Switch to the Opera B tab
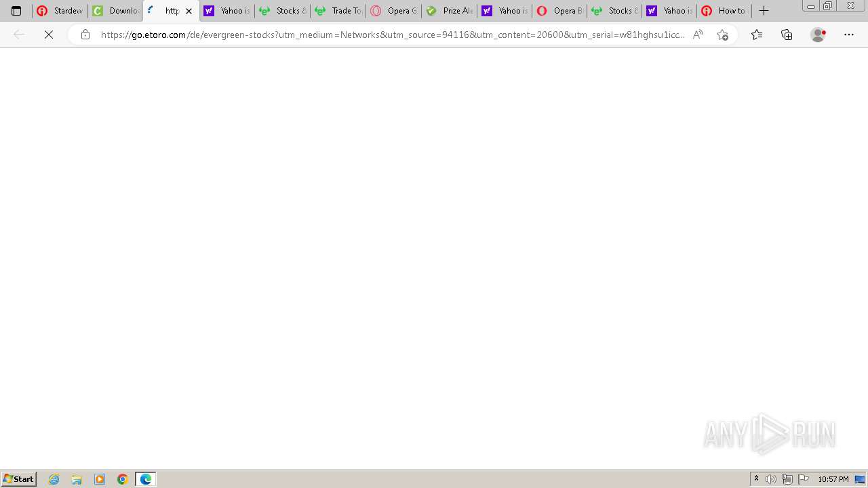The width and height of the screenshot is (868, 488). pos(560,11)
